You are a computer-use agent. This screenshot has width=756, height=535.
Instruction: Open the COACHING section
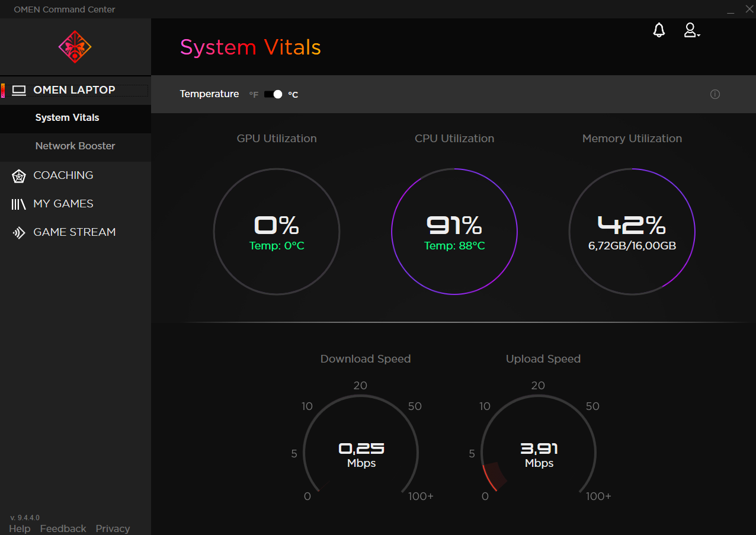pyautogui.click(x=75, y=175)
